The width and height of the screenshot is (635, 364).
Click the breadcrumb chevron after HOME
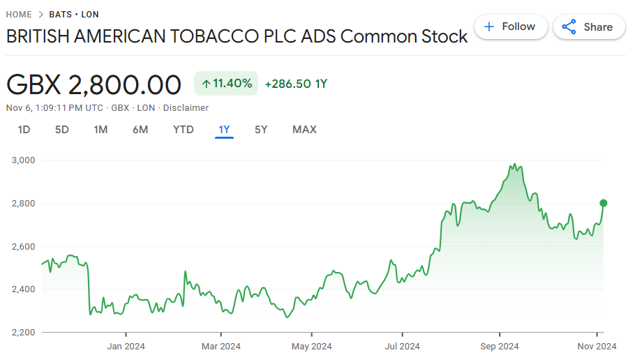41,15
